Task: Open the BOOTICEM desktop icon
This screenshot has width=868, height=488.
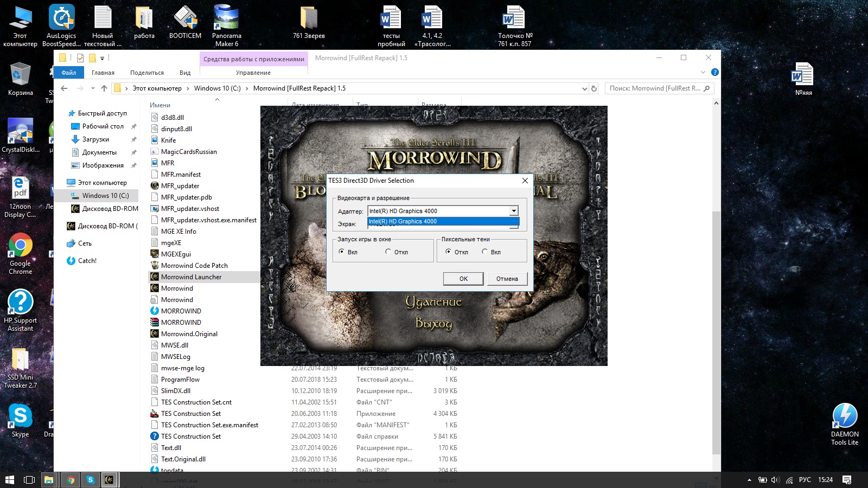Action: 185,22
